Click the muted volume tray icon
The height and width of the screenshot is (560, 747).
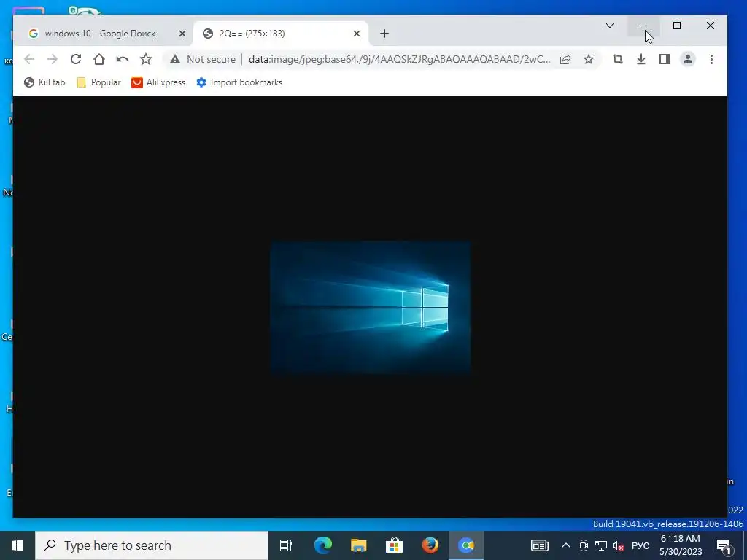coord(619,545)
